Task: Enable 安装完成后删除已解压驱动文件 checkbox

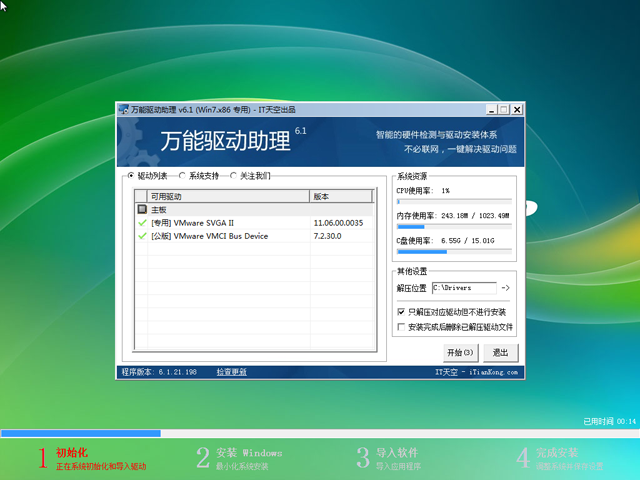Action: [401, 326]
